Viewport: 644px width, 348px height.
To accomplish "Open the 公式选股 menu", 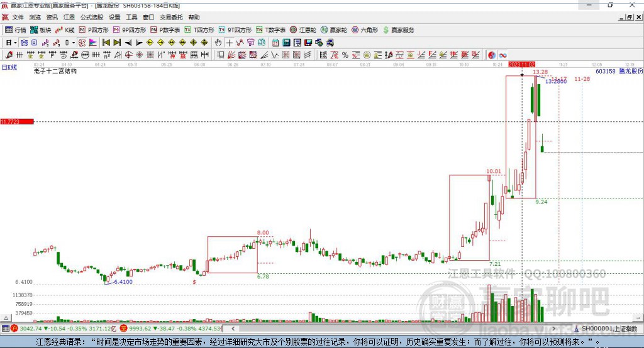I will click(x=92, y=17).
